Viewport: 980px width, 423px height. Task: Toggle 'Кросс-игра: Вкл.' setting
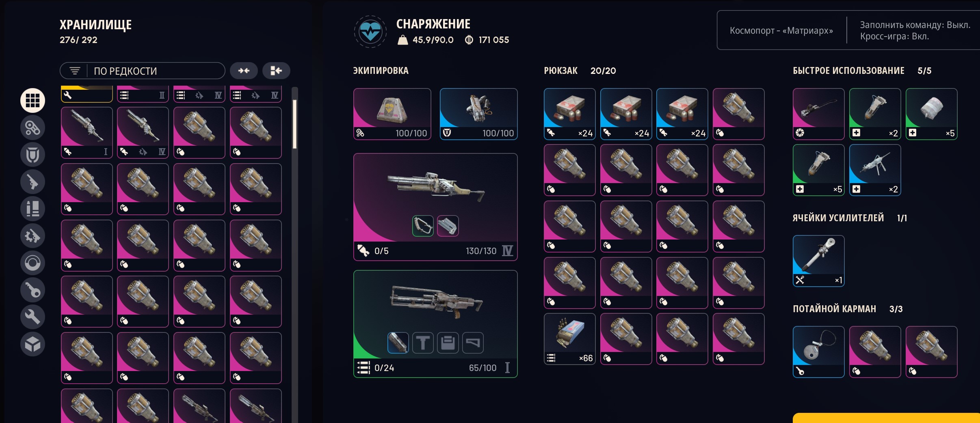pos(894,36)
